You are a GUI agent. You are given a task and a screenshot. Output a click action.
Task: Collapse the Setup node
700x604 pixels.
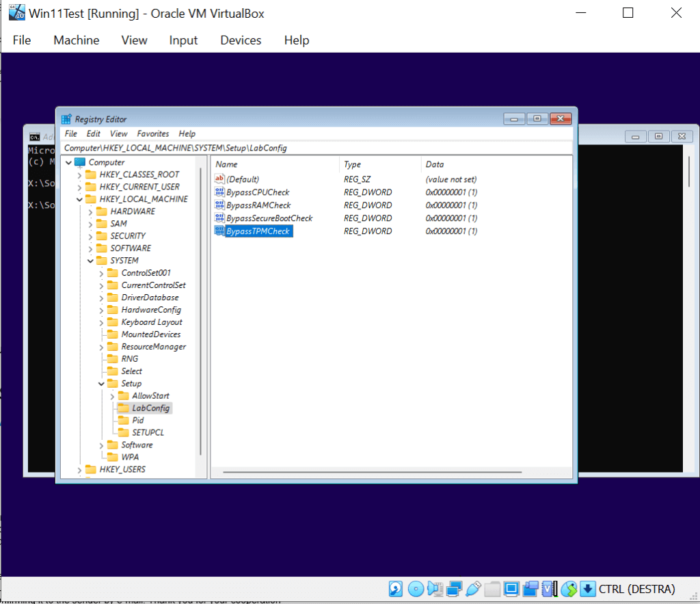click(x=101, y=384)
